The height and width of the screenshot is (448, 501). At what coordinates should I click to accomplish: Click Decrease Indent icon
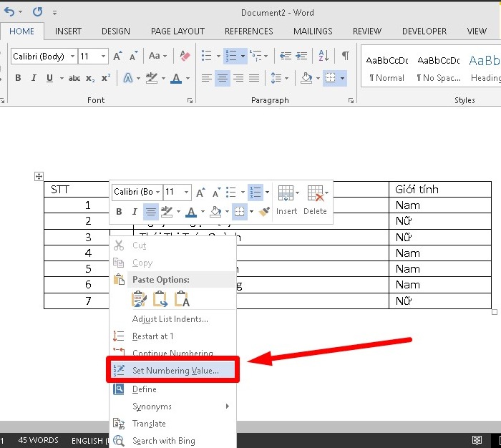tap(286, 56)
